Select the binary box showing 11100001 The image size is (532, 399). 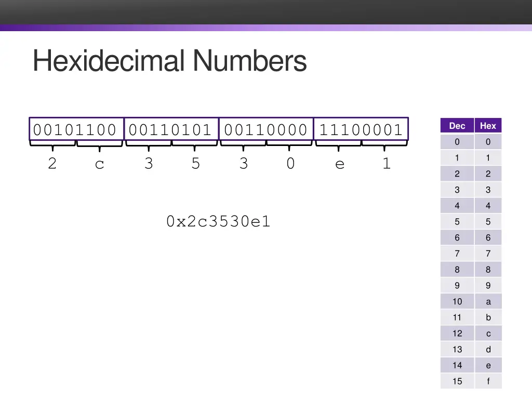pyautogui.click(x=362, y=129)
